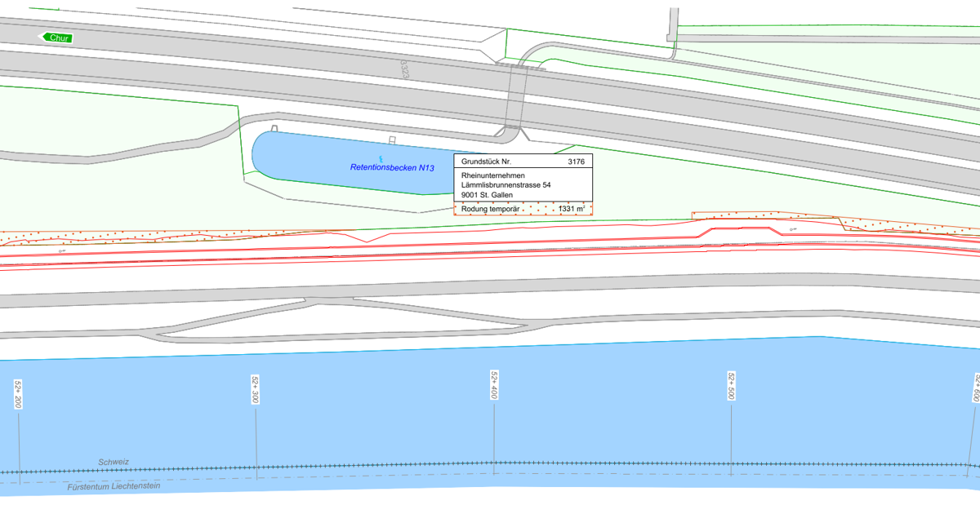The width and height of the screenshot is (980, 514).
Task: Click the green Chur direction sign
Action: (x=57, y=38)
